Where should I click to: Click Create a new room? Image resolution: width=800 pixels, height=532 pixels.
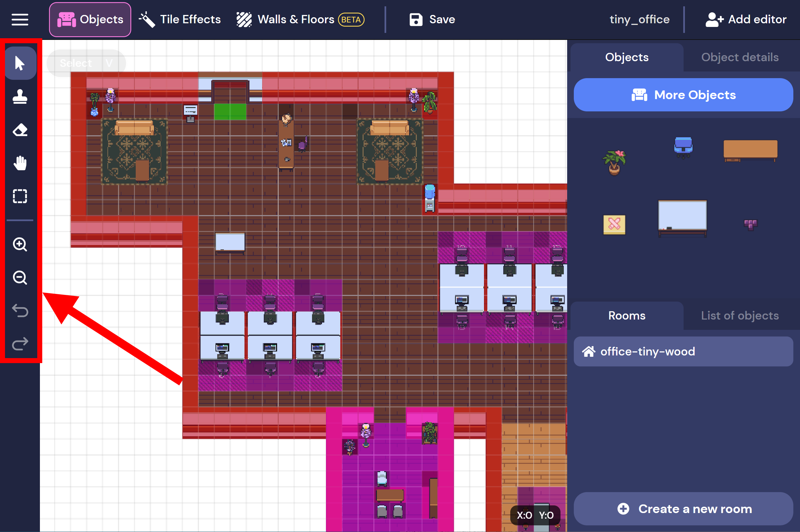[683, 509]
